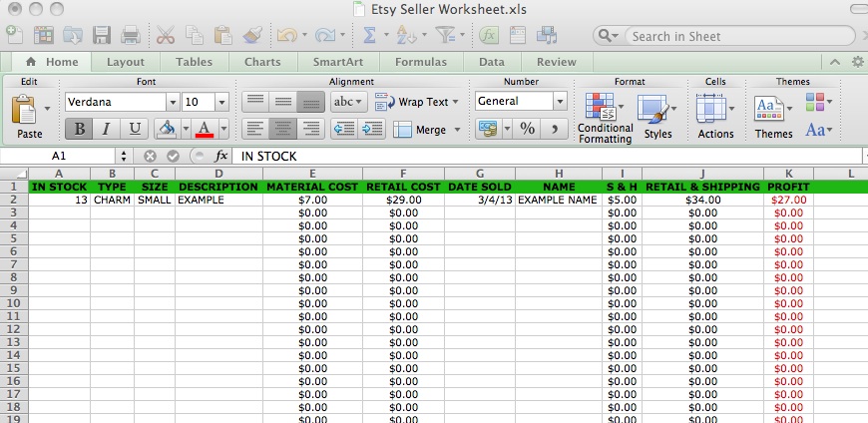This screenshot has height=423, width=868.
Task: Decrease the cell indent
Action: pyautogui.click(x=344, y=129)
